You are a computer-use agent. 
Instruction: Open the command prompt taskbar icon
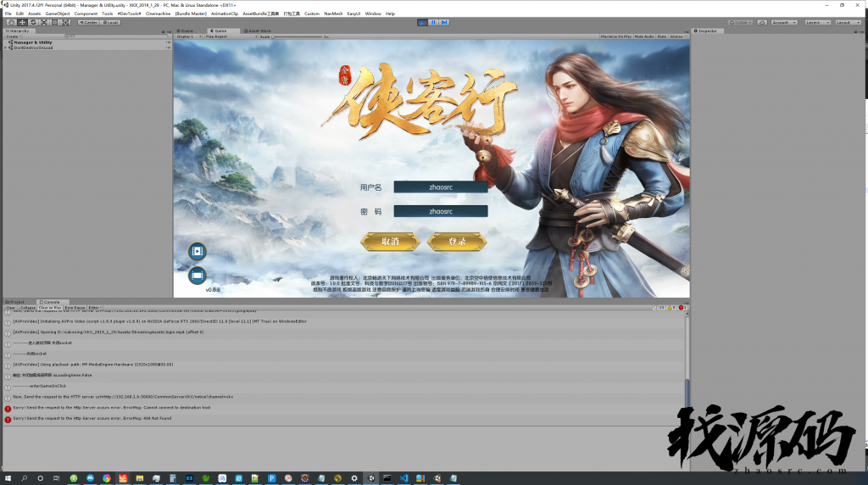[387, 478]
